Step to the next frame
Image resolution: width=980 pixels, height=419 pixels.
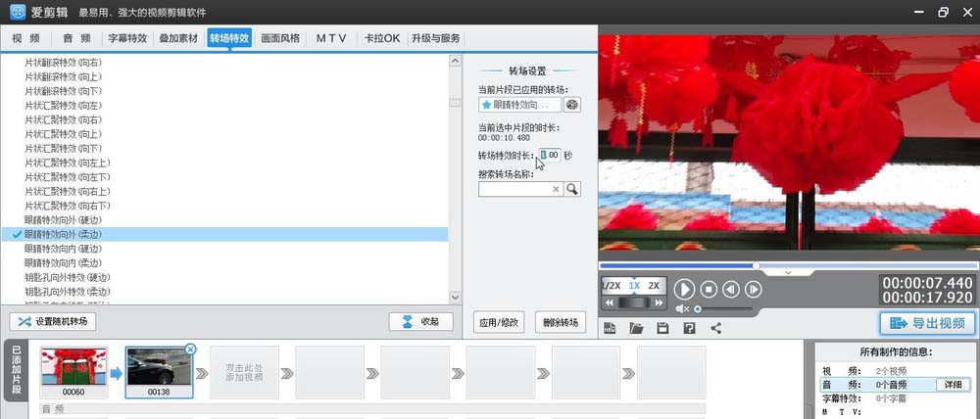pyautogui.click(x=754, y=289)
